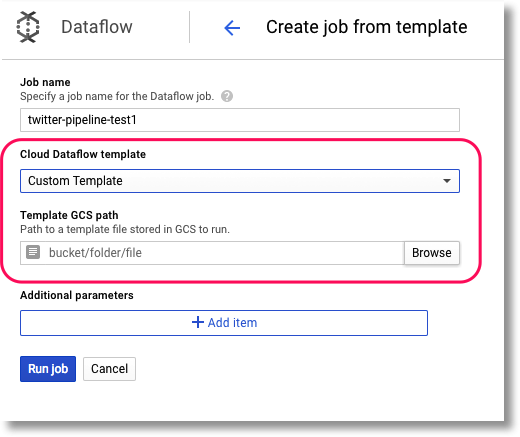Focus the Job name text field
Viewport: 520px width, 437px height.
[240, 120]
